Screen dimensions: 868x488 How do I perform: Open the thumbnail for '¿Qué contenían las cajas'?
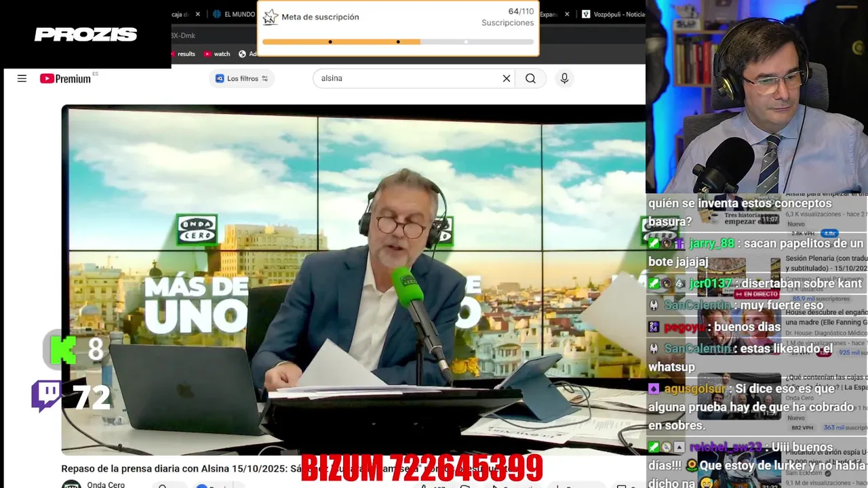(739, 396)
